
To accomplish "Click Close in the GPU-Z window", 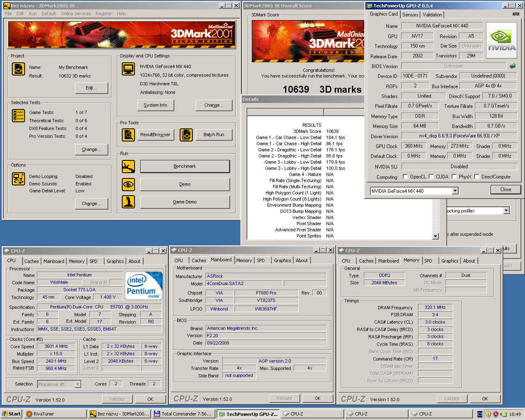I will point(506,189).
